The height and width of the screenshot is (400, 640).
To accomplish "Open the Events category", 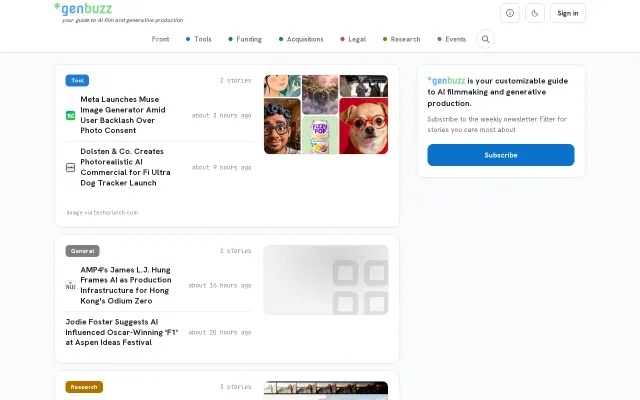I will click(x=451, y=39).
